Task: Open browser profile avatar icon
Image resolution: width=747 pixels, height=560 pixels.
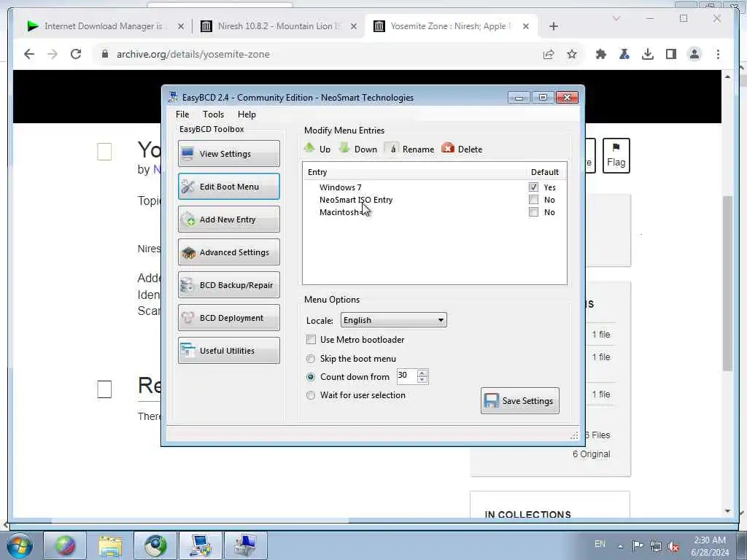Action: tap(694, 54)
